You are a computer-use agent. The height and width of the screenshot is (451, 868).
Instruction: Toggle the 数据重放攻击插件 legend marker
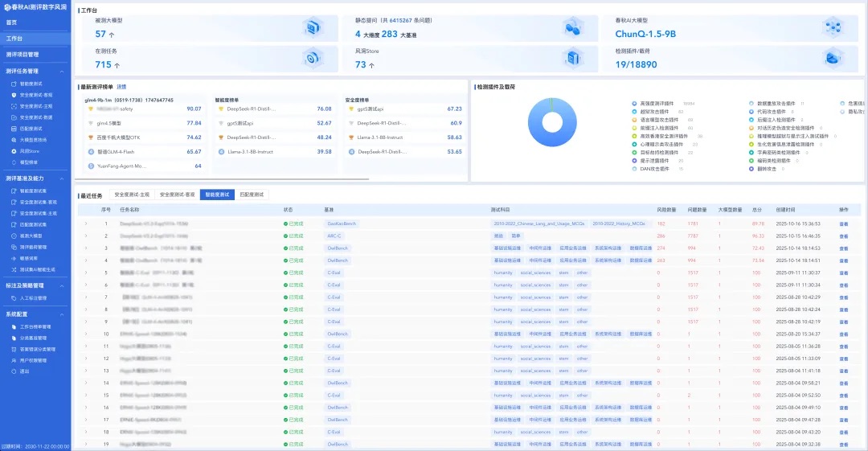point(751,104)
